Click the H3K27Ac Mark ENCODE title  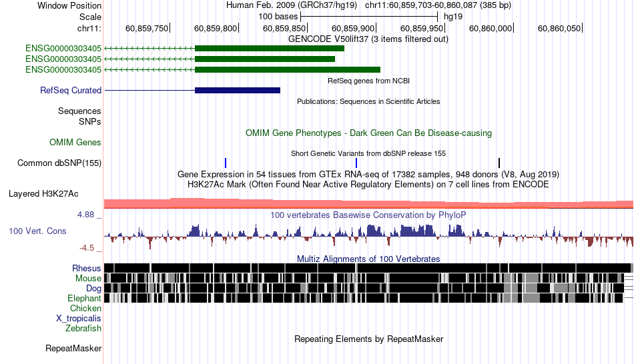368,184
